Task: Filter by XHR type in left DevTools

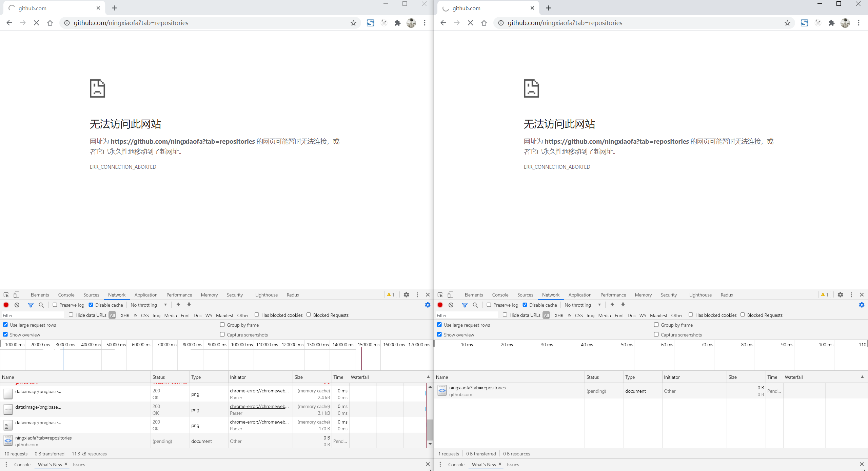Action: click(x=125, y=315)
